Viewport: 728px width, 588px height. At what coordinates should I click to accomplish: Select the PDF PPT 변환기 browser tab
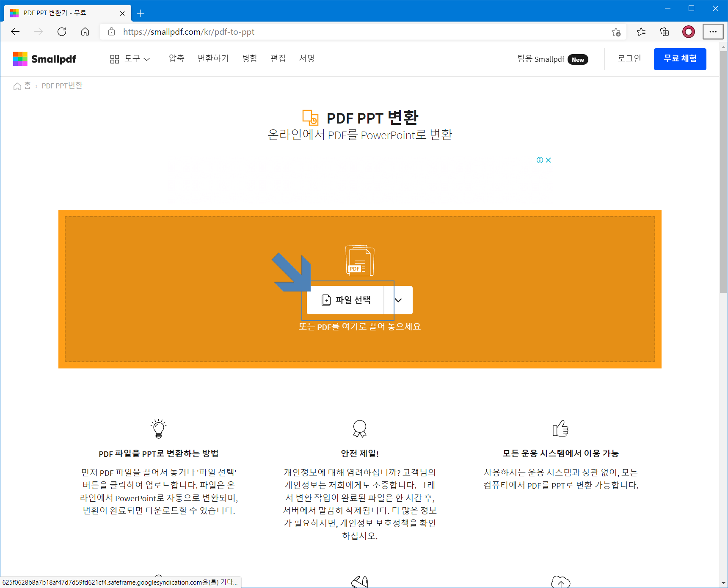point(68,13)
